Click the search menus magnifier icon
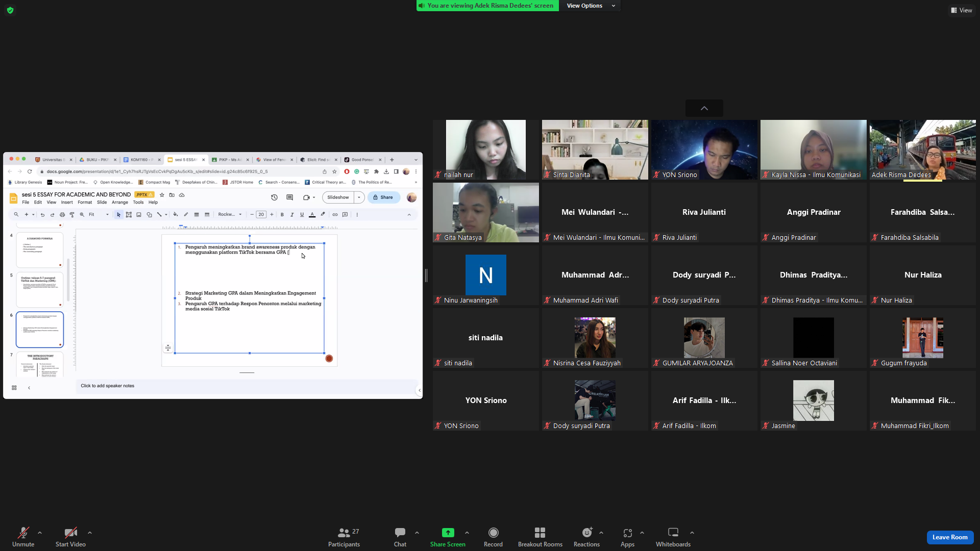The height and width of the screenshot is (551, 980). pos(16,215)
